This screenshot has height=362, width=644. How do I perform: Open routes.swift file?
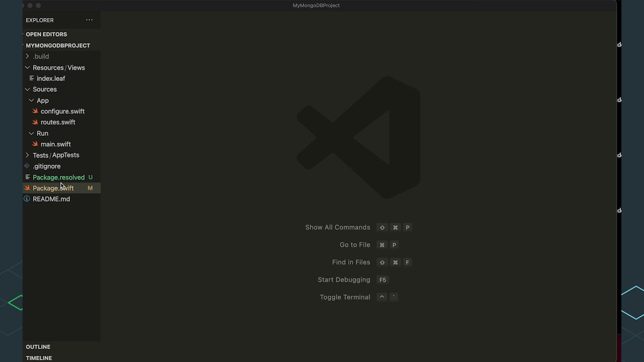coord(58,122)
